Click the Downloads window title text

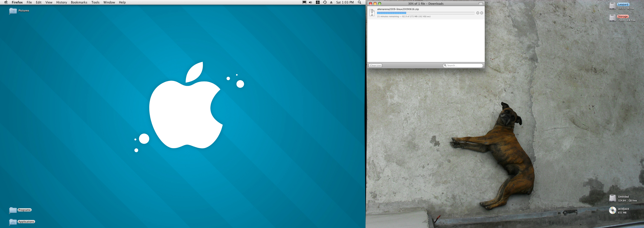(x=426, y=3)
